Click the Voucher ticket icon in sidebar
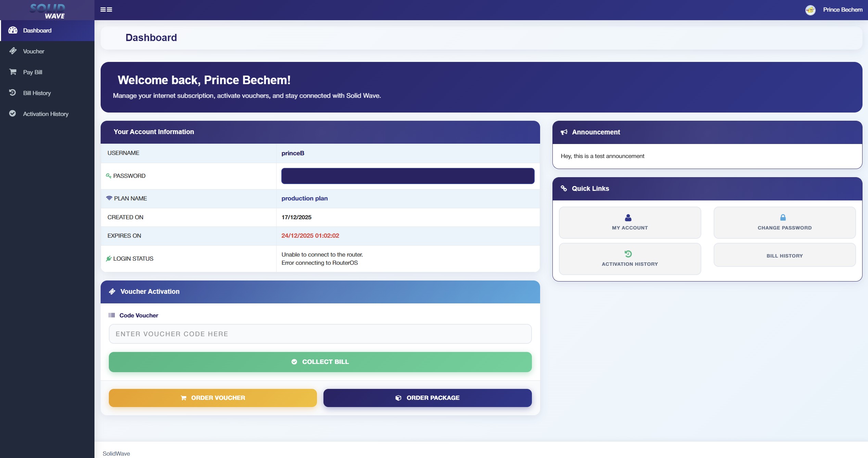The height and width of the screenshot is (458, 868). pyautogui.click(x=13, y=51)
